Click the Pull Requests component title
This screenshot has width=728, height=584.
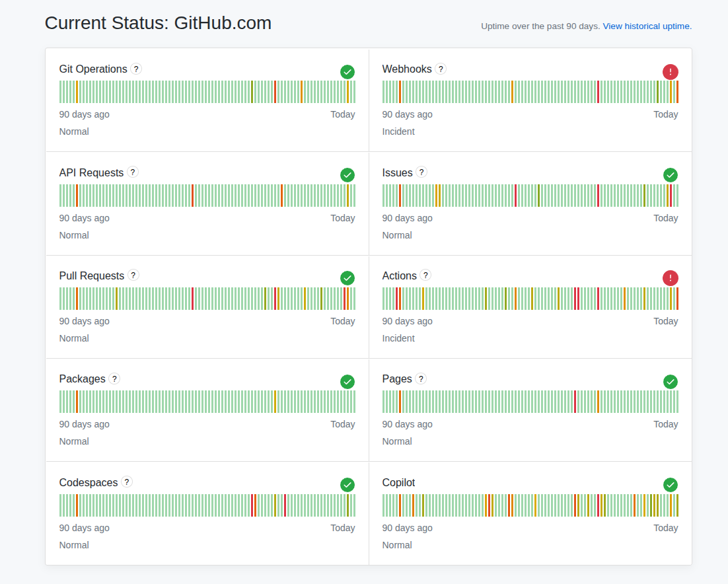pyautogui.click(x=91, y=275)
